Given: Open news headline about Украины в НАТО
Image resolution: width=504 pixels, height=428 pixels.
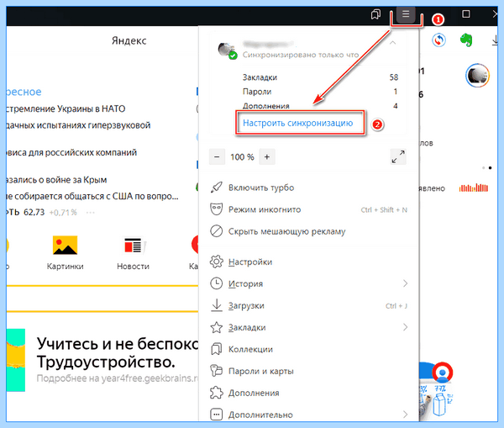Looking at the screenshot, I should [x=66, y=108].
